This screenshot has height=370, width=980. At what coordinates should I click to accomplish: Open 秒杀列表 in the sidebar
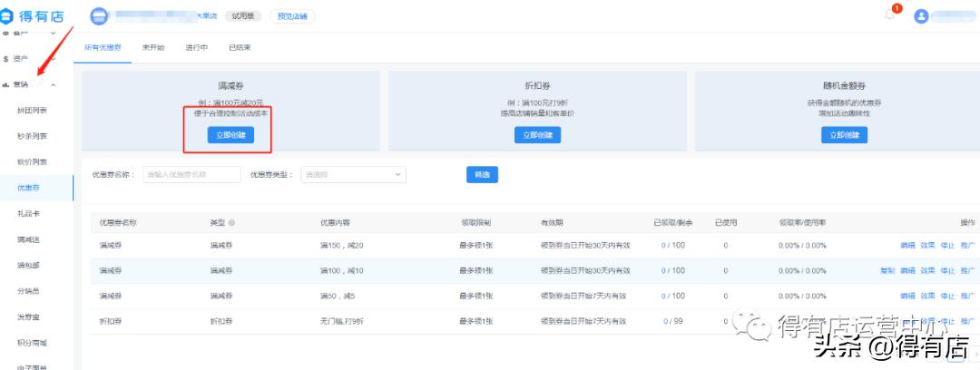(33, 136)
